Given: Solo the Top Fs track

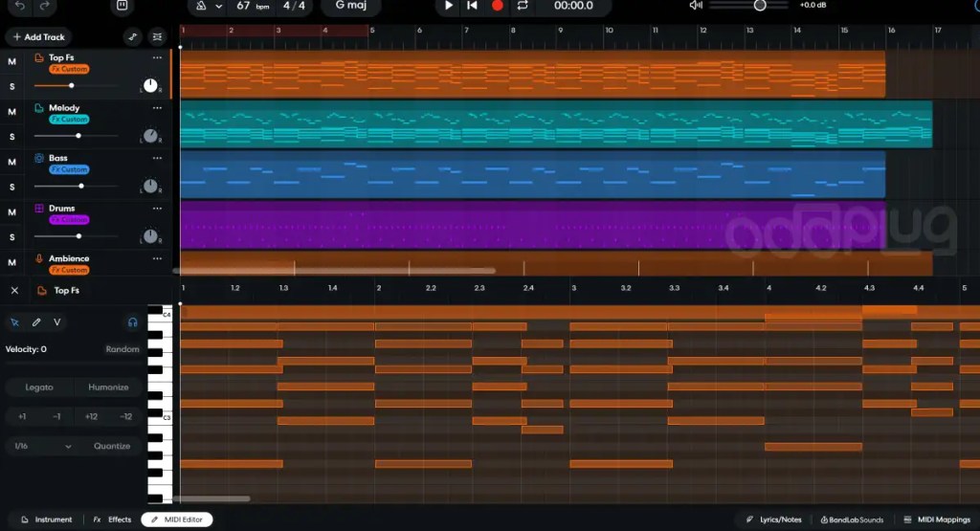Looking at the screenshot, I should [11, 87].
